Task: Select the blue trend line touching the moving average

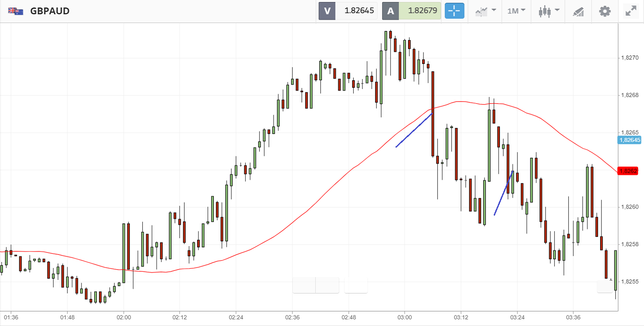Action: point(413,130)
